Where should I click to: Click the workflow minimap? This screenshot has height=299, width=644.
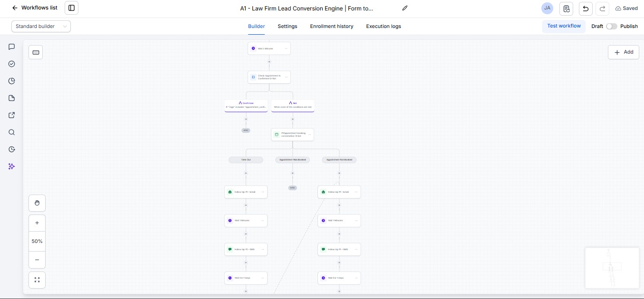pyautogui.click(x=612, y=268)
